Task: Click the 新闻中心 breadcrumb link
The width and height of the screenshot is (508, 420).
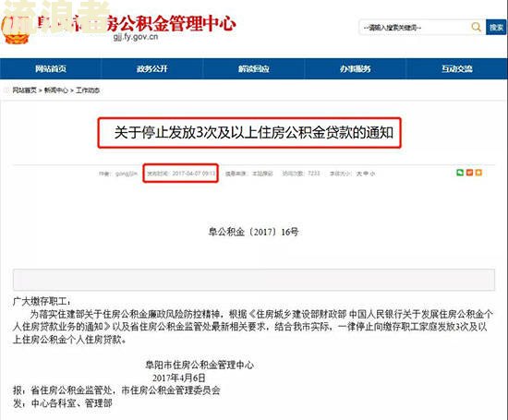Action: click(x=56, y=90)
